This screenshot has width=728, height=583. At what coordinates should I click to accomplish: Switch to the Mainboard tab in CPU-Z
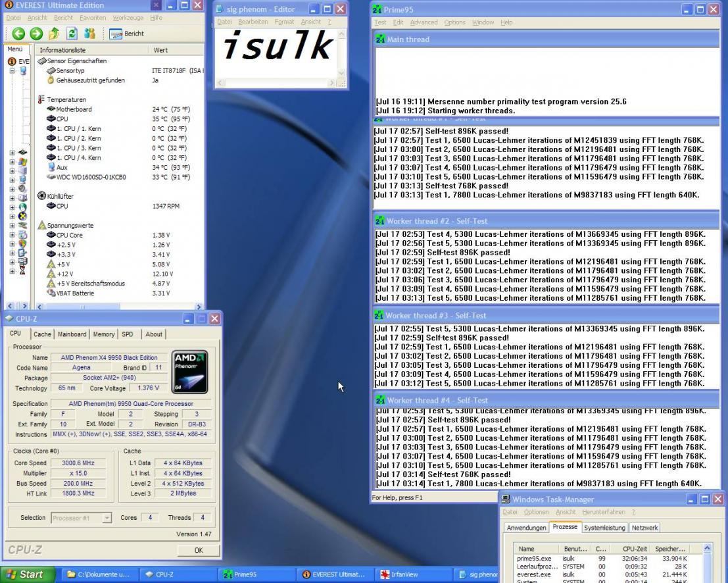pyautogui.click(x=72, y=334)
